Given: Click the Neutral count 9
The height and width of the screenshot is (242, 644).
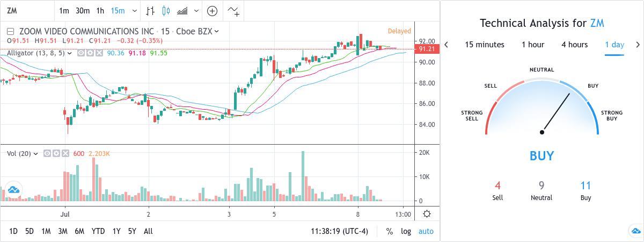Looking at the screenshot, I should [x=541, y=186].
